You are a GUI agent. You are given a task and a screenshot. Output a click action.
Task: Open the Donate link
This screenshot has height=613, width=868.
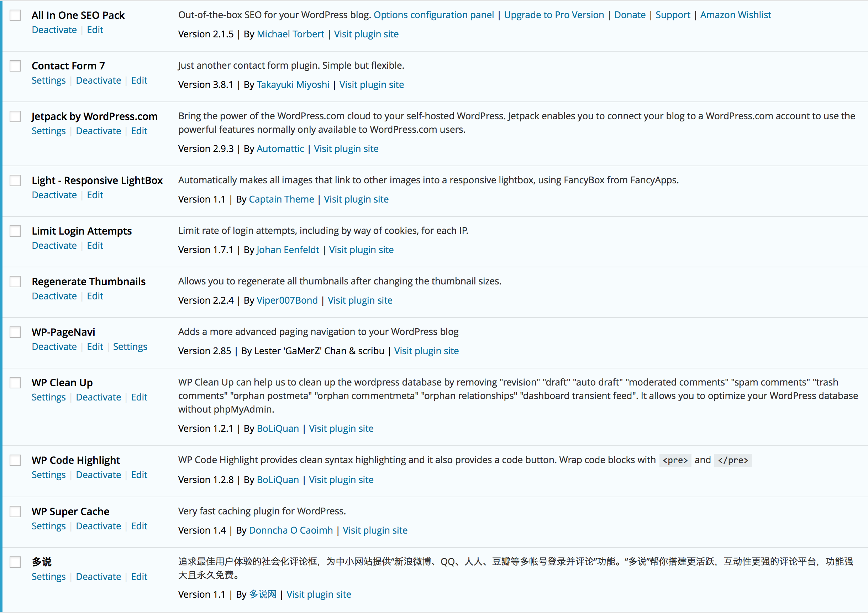pos(630,15)
